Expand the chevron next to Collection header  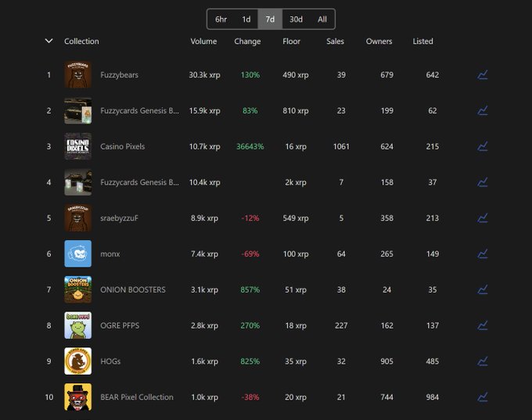[x=49, y=41]
